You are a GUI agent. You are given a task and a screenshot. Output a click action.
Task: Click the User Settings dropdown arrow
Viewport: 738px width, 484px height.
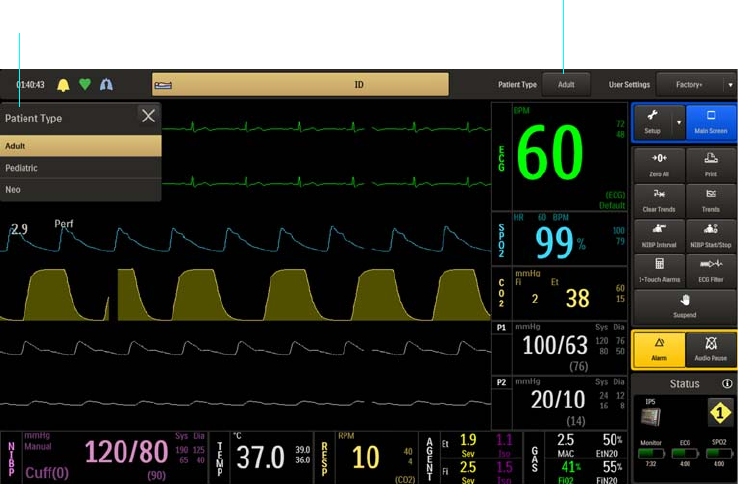click(x=730, y=85)
